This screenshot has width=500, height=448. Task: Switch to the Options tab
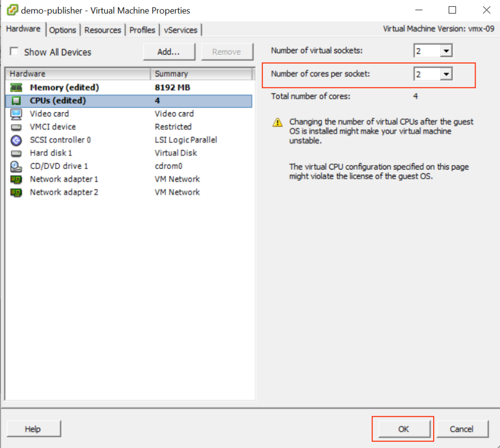click(x=62, y=30)
